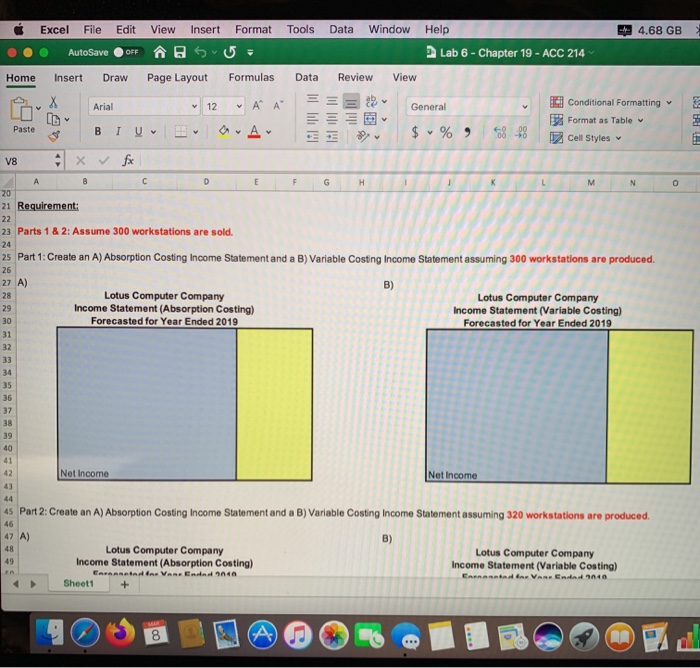Confirm entry with checkmark in formula bar
This screenshot has width=700, height=668.
(x=104, y=160)
